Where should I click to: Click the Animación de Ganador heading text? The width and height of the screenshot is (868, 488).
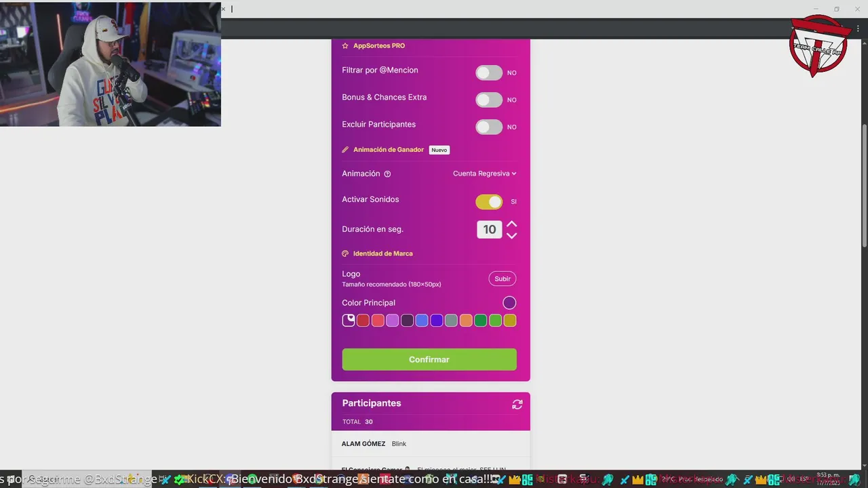pyautogui.click(x=389, y=150)
